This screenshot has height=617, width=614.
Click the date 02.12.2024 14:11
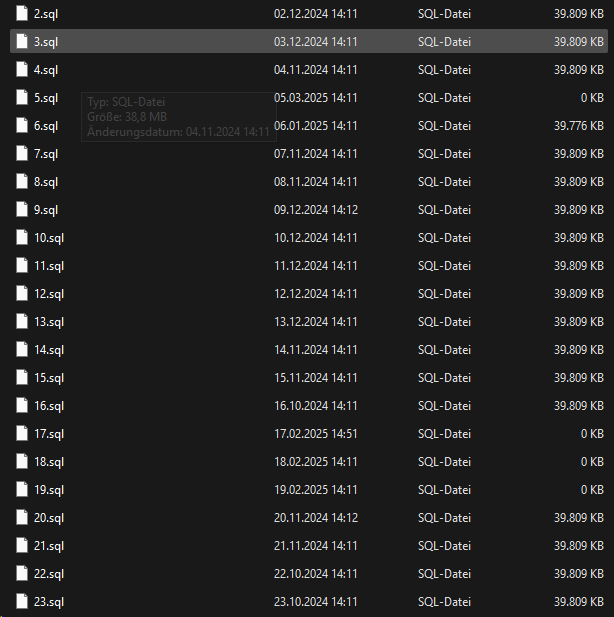click(x=316, y=14)
